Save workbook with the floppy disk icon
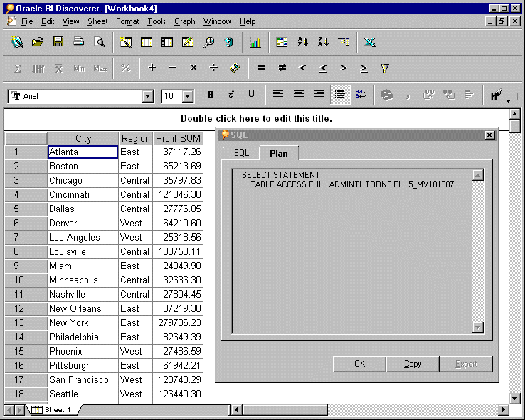Image resolution: width=525 pixels, height=420 pixels. pyautogui.click(x=58, y=42)
